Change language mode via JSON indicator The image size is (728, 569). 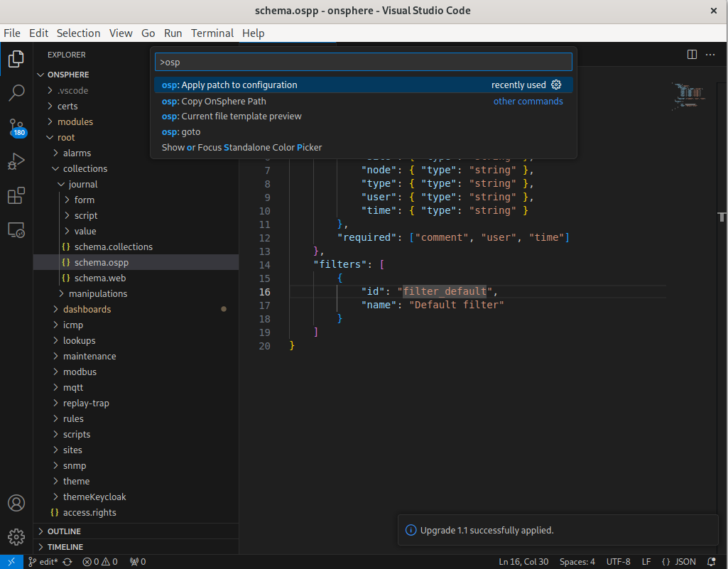pos(679,562)
